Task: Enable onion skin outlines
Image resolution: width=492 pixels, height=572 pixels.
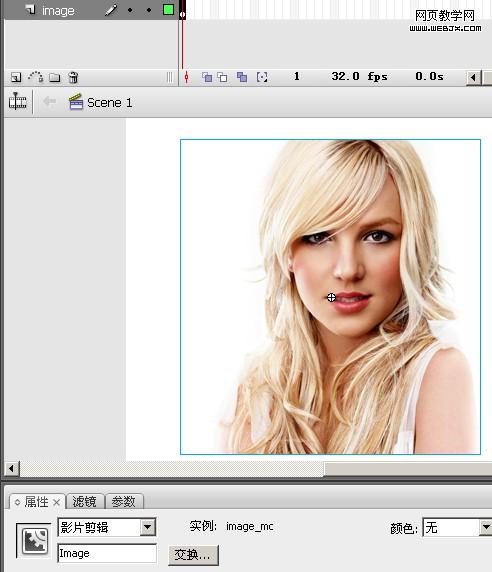Action: coord(222,77)
